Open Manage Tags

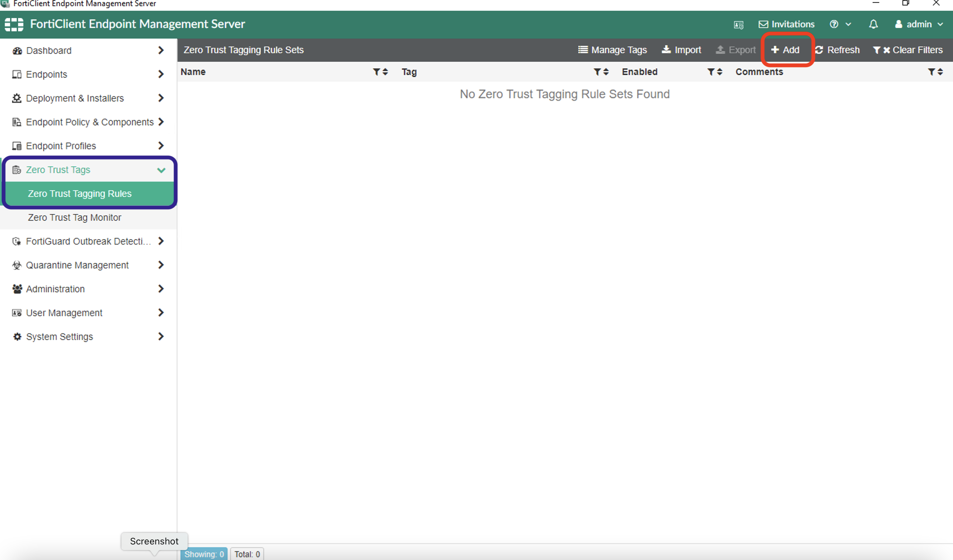coord(612,50)
